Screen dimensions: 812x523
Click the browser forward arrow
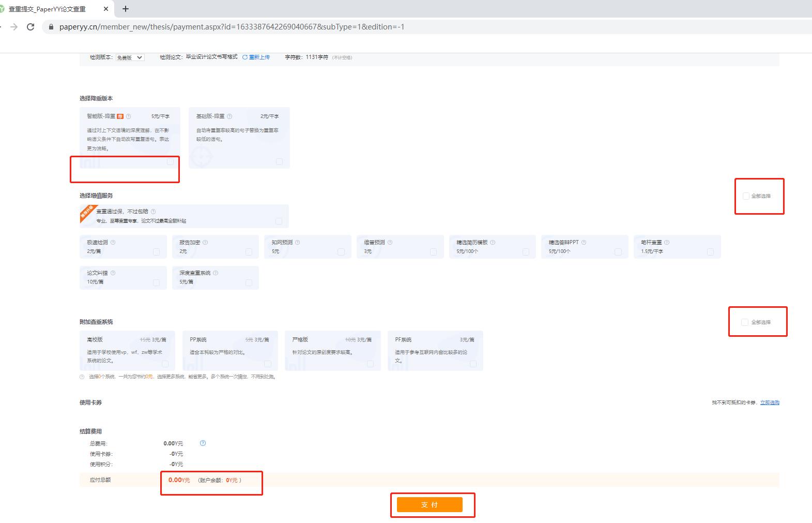click(14, 27)
